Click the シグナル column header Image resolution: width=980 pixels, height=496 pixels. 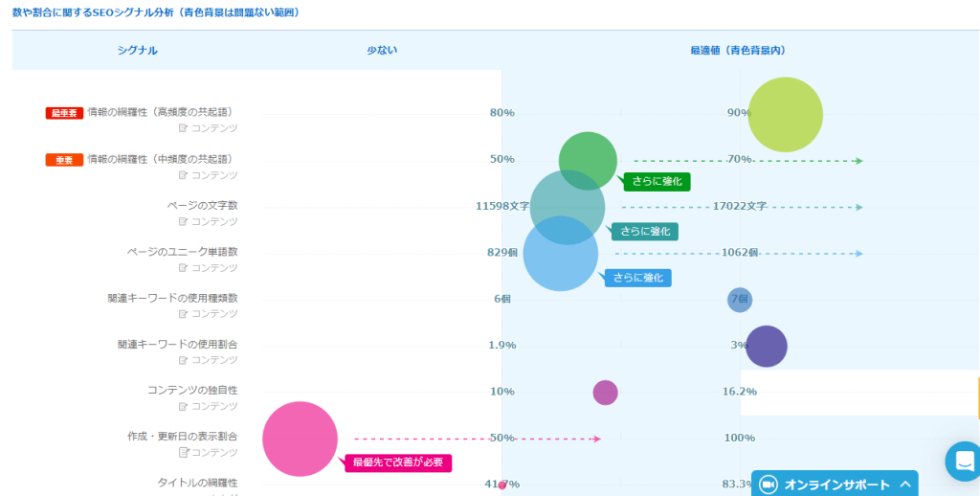tap(137, 50)
